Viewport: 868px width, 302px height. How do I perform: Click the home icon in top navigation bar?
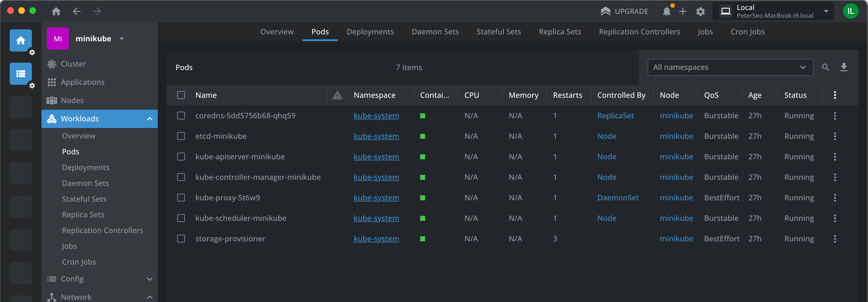[x=56, y=11]
